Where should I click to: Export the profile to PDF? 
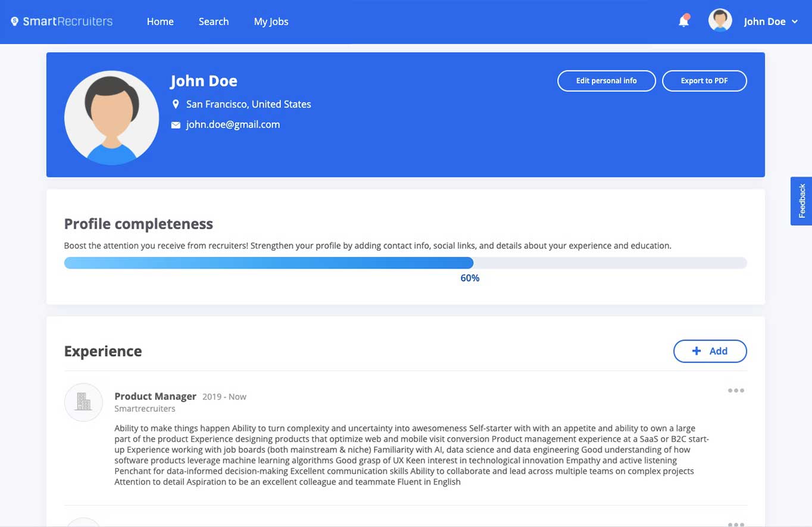coord(704,81)
